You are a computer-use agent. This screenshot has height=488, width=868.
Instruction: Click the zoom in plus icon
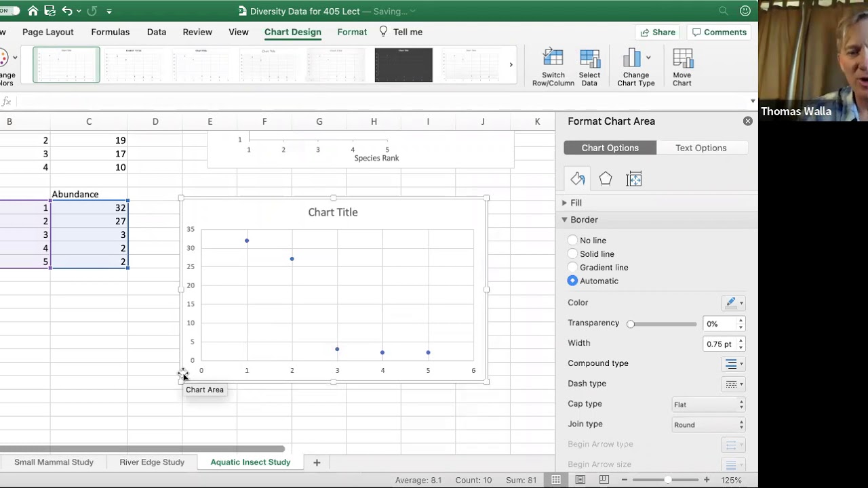[x=707, y=480]
